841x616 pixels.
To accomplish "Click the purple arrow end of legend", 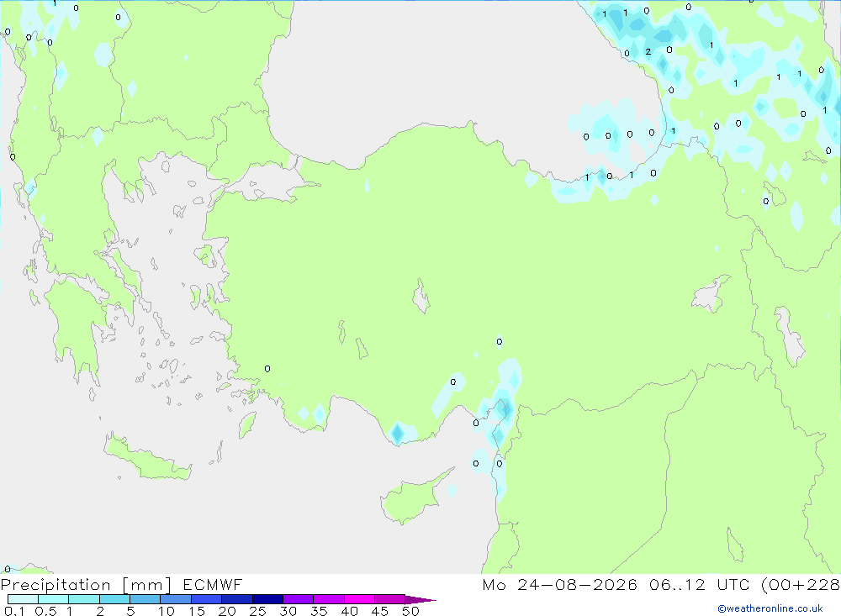I will point(420,599).
